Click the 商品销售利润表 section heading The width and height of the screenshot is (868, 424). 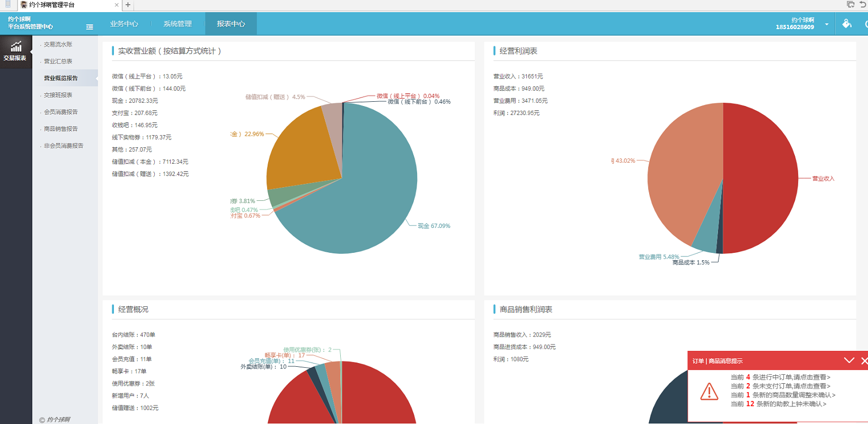pos(526,310)
